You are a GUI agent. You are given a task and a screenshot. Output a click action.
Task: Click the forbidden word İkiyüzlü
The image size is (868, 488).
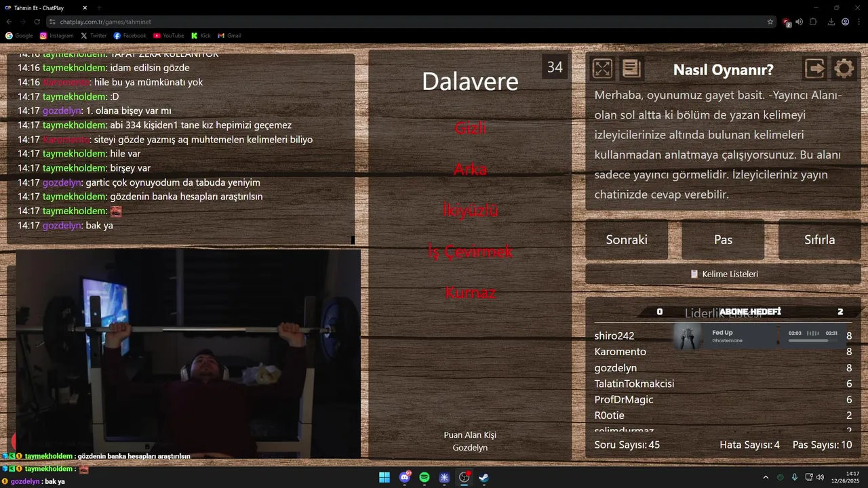pyautogui.click(x=470, y=210)
